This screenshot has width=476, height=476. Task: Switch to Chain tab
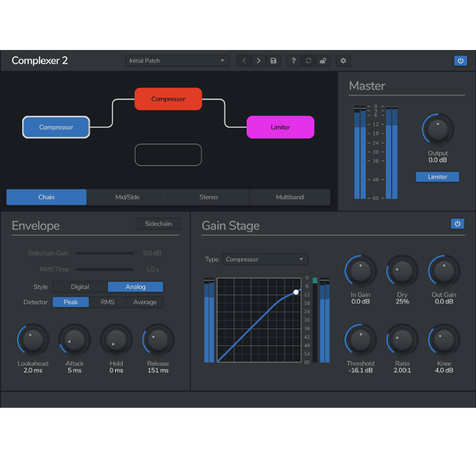tap(47, 197)
